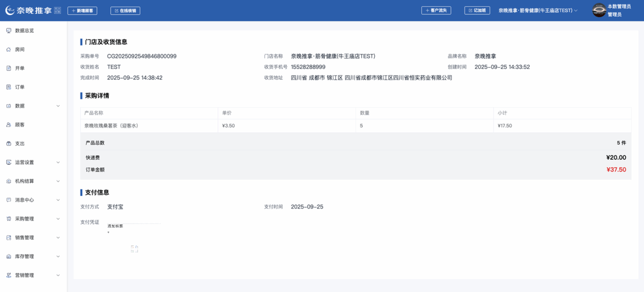Click the 数据 sidebar icon
Image resolution: width=644 pixels, height=292 pixels.
pos(9,106)
